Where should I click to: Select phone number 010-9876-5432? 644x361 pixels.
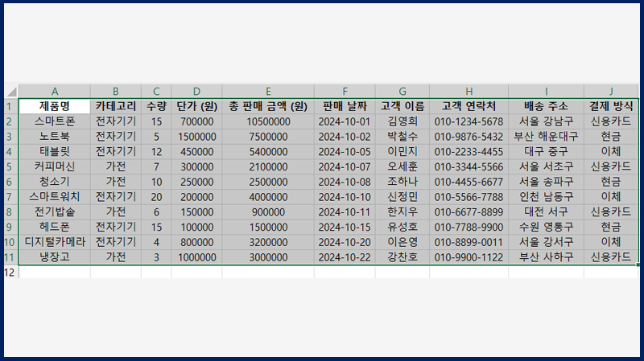point(469,137)
